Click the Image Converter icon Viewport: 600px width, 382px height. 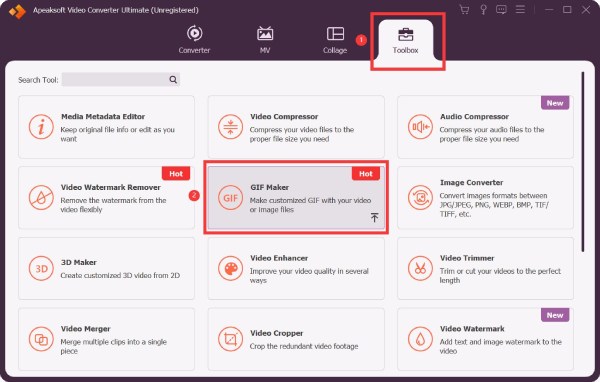click(x=420, y=198)
